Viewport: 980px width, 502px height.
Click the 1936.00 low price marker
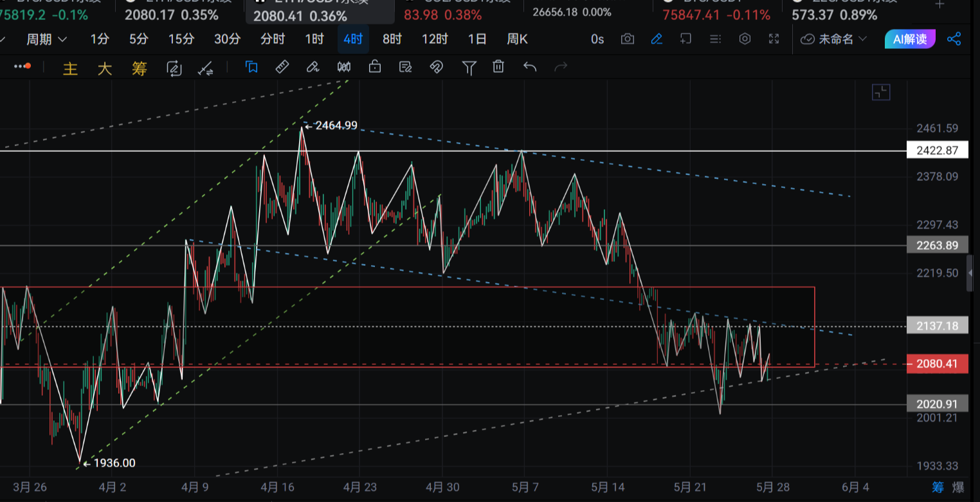coord(109,463)
